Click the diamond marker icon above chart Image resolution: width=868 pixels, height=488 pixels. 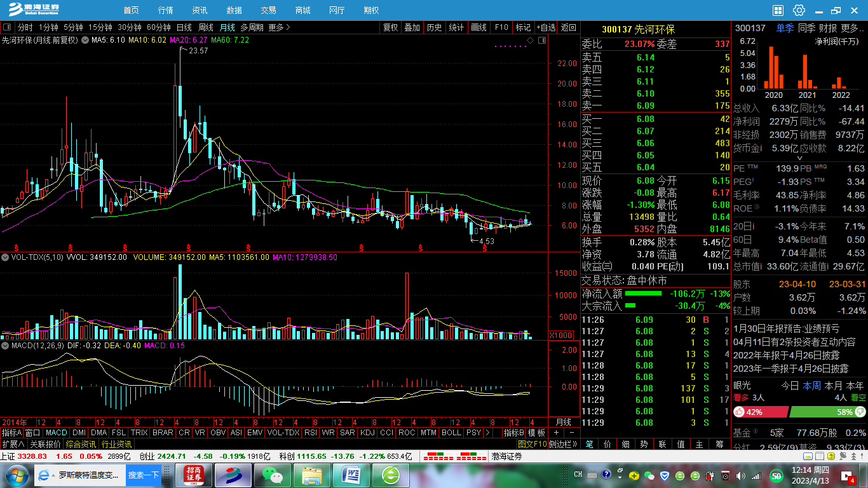[x=530, y=40]
